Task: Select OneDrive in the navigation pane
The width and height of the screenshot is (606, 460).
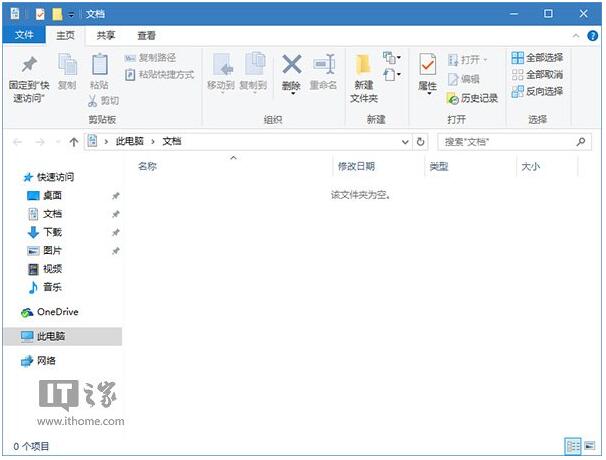Action: point(49,312)
